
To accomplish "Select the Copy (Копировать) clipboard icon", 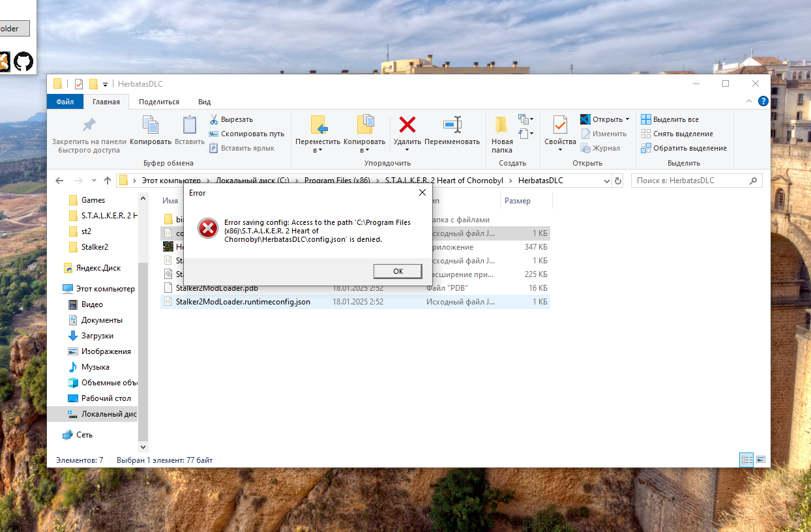I will pos(151,125).
